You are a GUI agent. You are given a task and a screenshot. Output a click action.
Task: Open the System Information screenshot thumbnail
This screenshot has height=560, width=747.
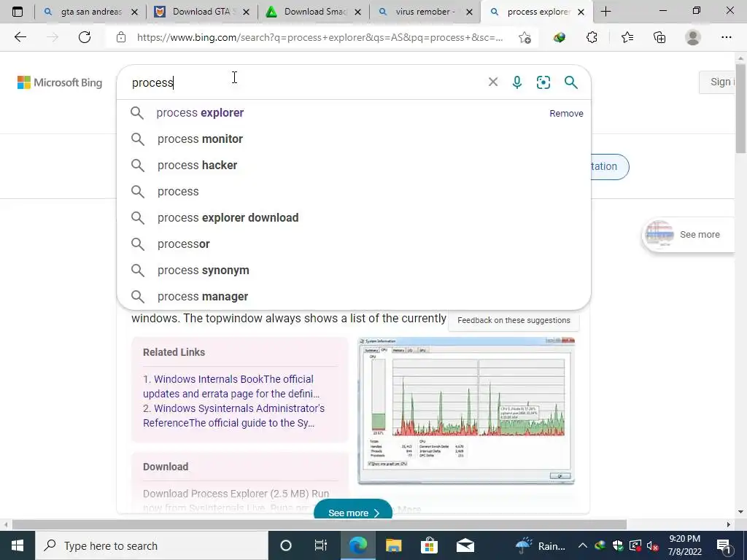click(x=466, y=411)
